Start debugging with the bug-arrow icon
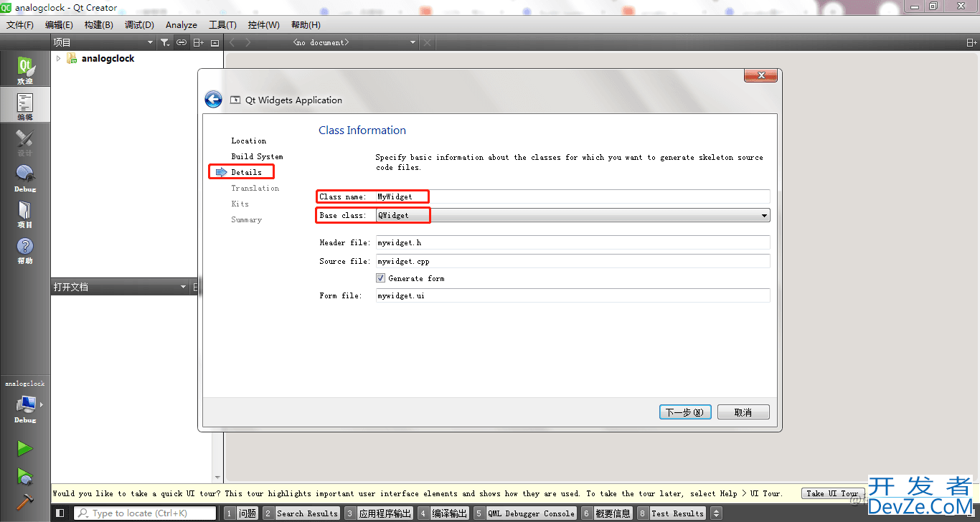The image size is (980, 522). click(x=25, y=475)
